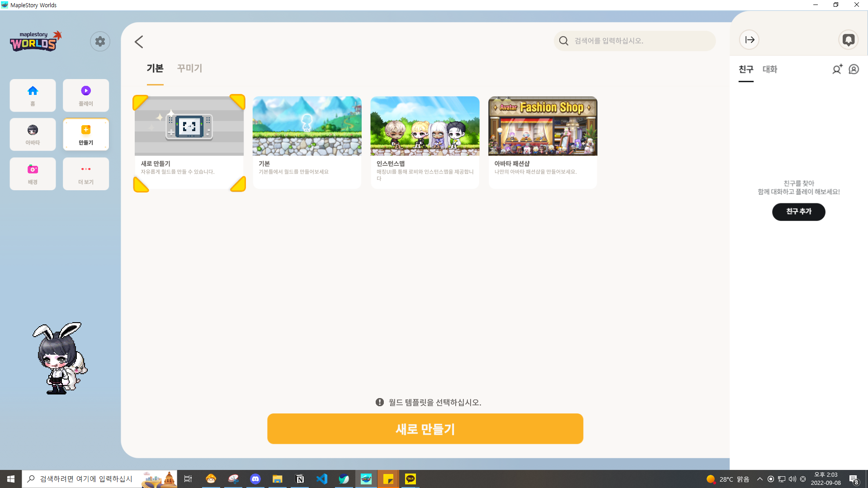The height and width of the screenshot is (488, 868).
Task: Collapse the friends side panel
Action: 749,40
